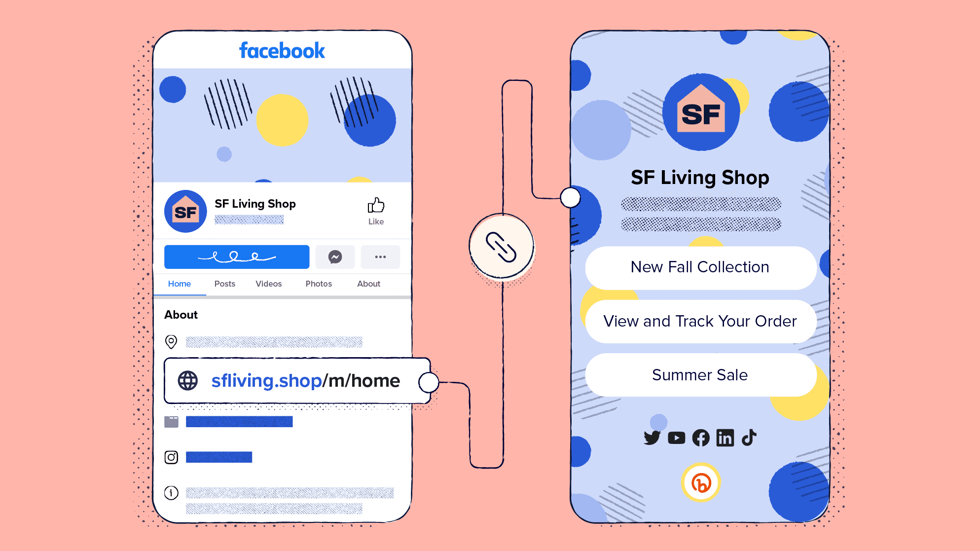The width and height of the screenshot is (980, 551).
Task: Click the Instagram icon in About section
Action: [x=171, y=457]
